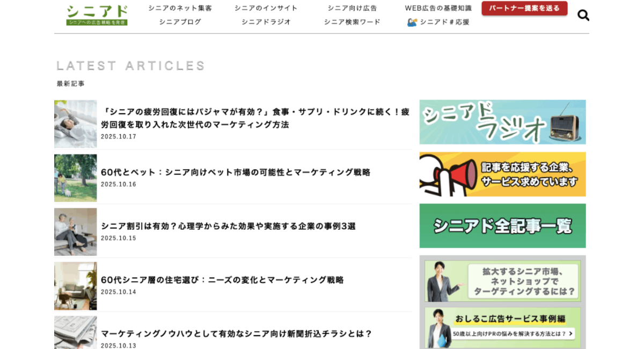644x349 pixels.
Task: Select シニア検索ワード in the navigation
Action: (352, 22)
